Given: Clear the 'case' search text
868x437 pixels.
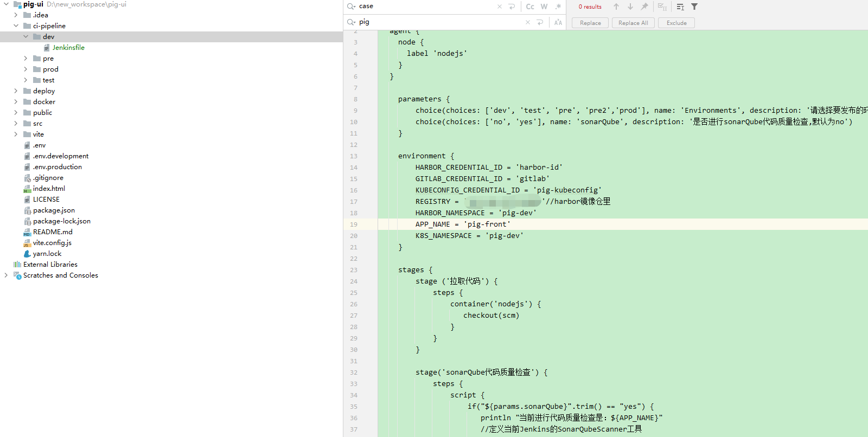Looking at the screenshot, I should point(500,7).
